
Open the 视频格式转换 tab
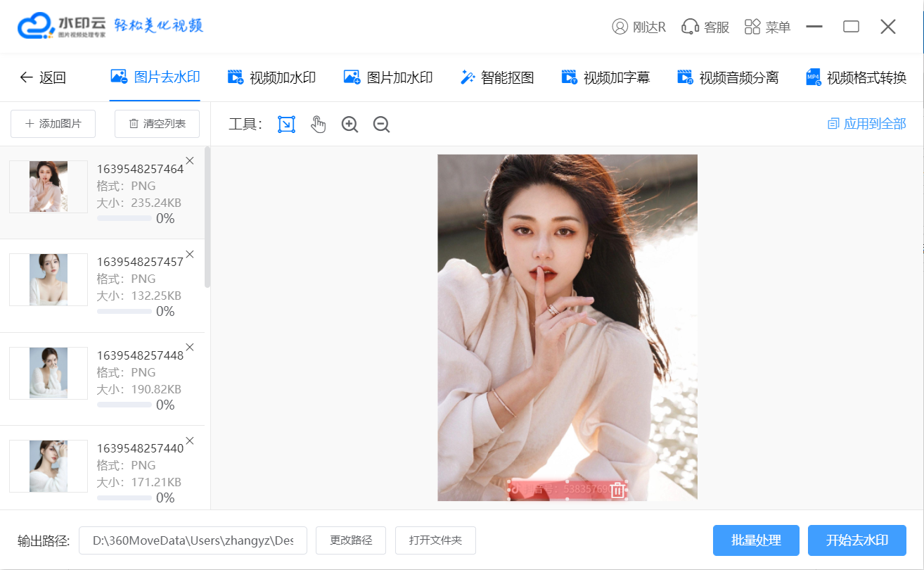click(x=856, y=77)
